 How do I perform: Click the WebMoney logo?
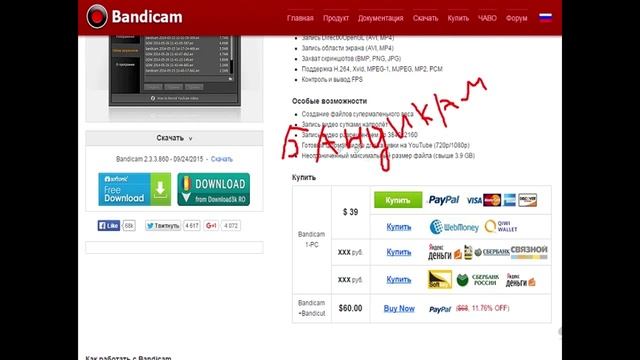454,227
